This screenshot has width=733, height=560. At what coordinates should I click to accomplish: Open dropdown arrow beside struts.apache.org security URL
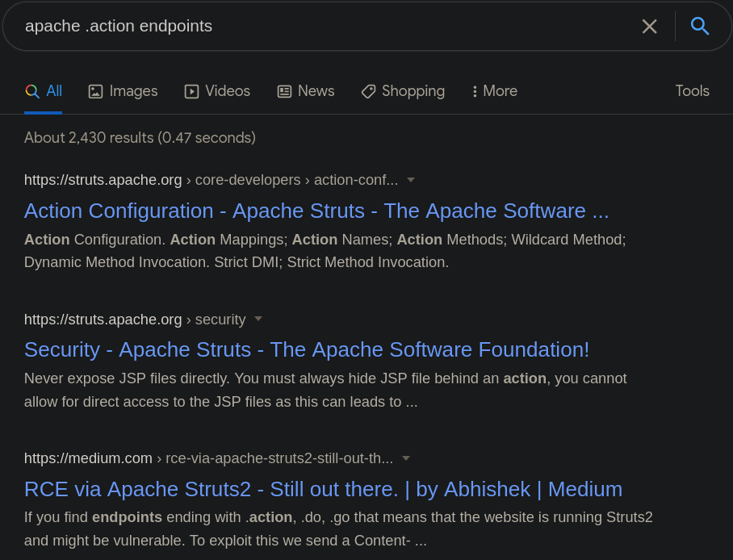pos(258,320)
